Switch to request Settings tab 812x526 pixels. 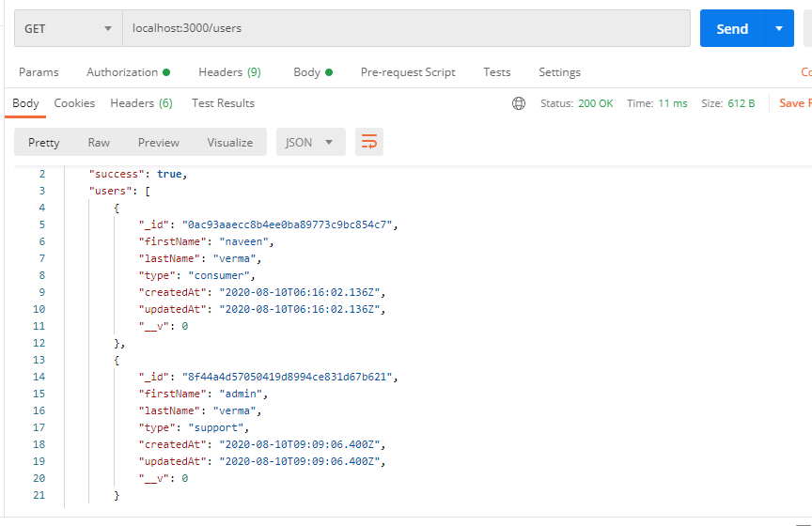click(x=559, y=72)
